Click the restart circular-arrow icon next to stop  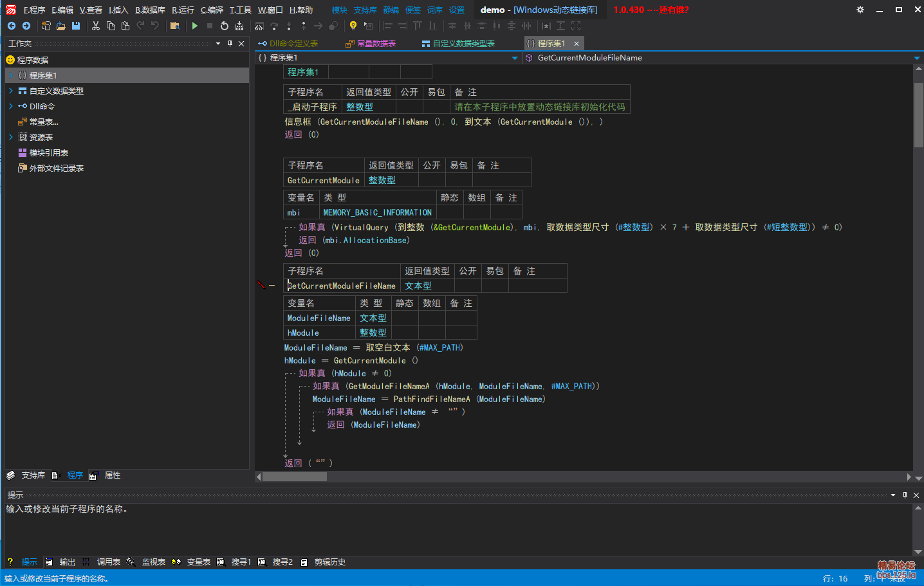pos(224,26)
